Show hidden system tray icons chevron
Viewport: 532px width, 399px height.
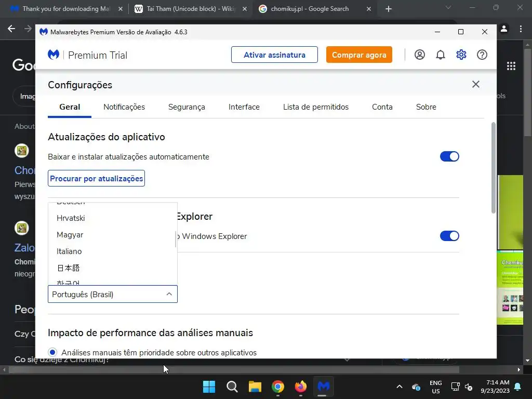click(x=400, y=387)
